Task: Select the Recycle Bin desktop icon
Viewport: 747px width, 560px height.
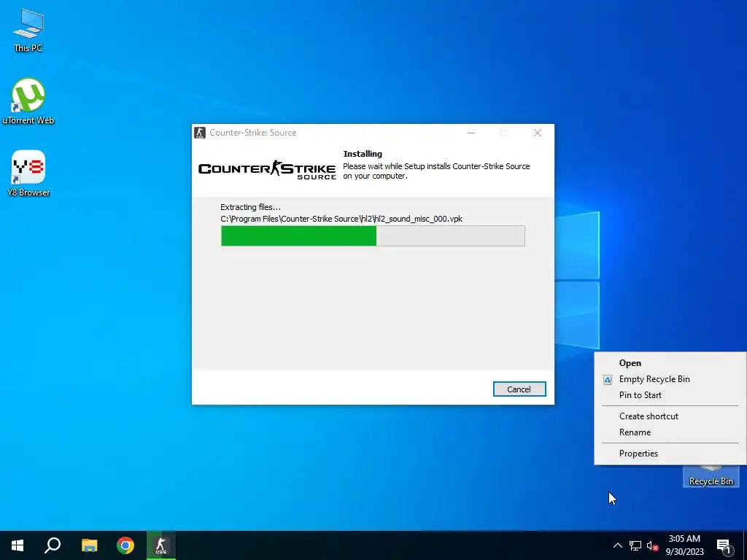Action: pos(711,477)
